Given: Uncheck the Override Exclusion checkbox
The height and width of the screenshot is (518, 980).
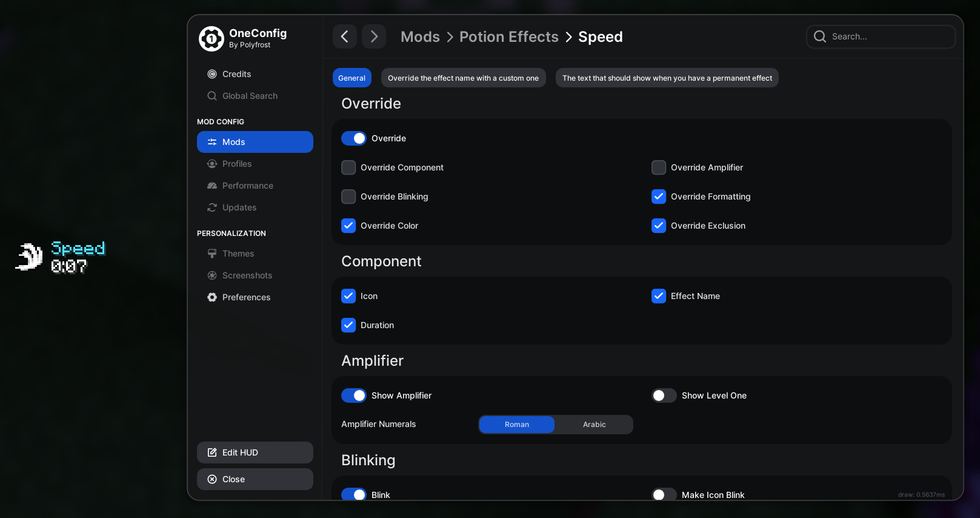Looking at the screenshot, I should point(659,226).
